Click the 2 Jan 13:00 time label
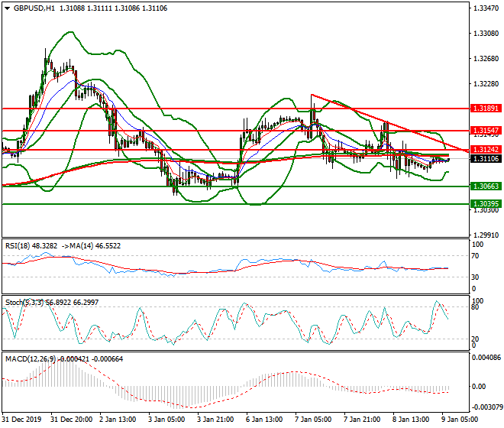This screenshot has width=504, height=428. (x=118, y=420)
